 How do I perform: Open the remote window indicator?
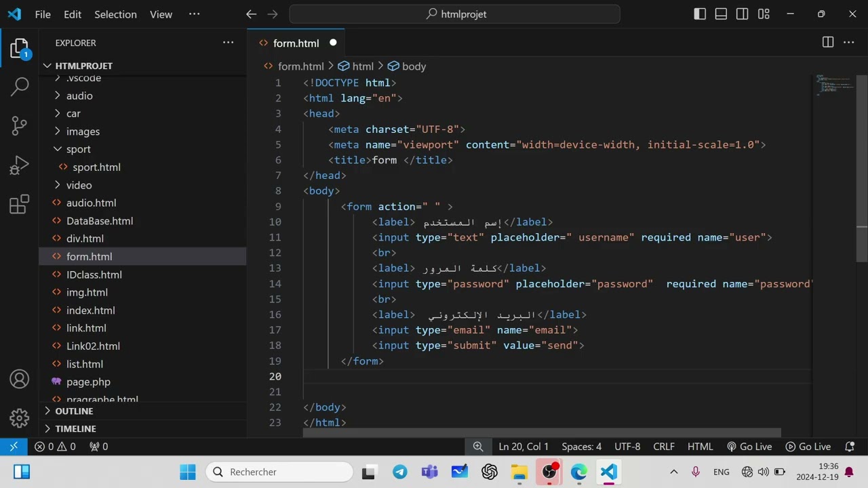point(14,447)
